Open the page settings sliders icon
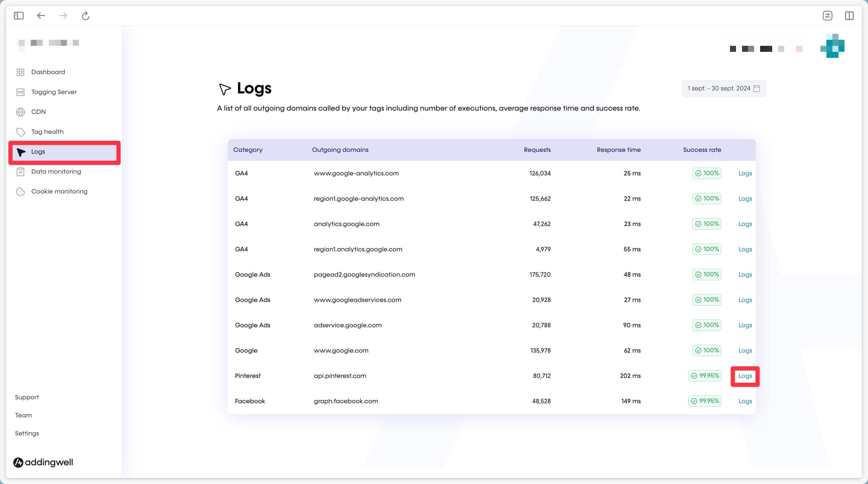This screenshot has width=868, height=484. pos(827,15)
